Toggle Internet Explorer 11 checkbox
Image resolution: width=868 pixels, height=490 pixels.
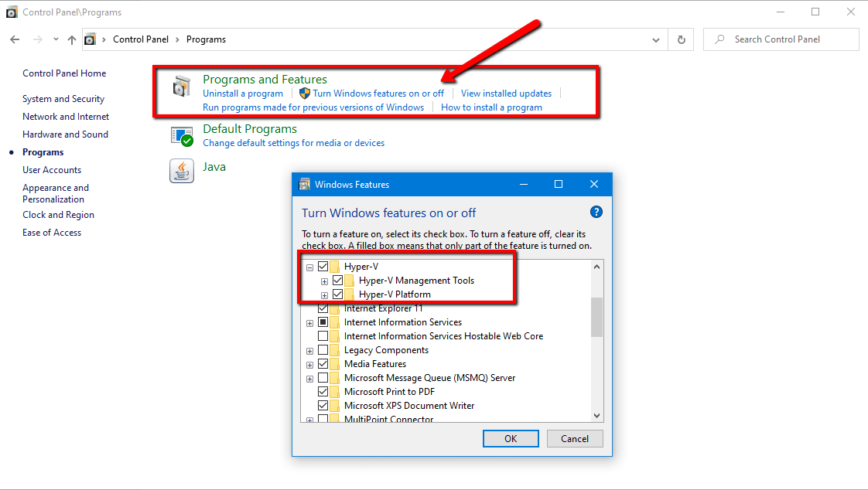[323, 308]
